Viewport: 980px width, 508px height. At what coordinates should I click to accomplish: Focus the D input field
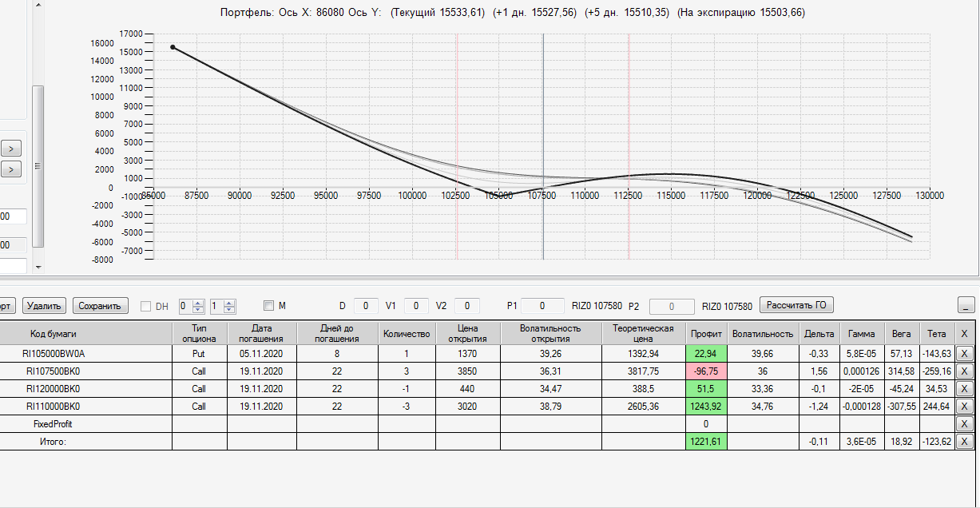[366, 306]
